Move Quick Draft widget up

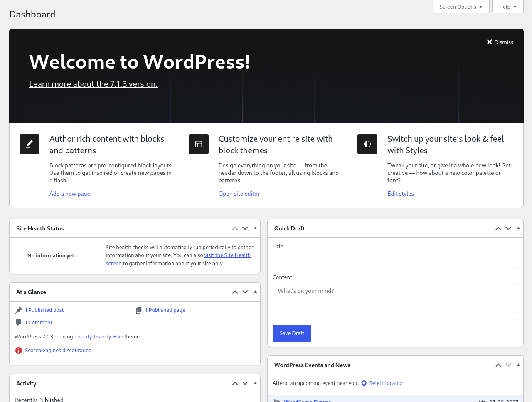coord(498,228)
